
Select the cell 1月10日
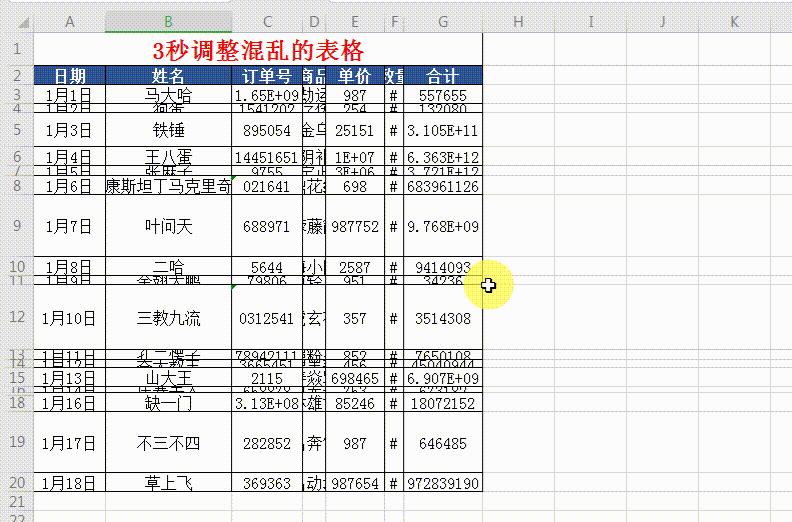70,318
